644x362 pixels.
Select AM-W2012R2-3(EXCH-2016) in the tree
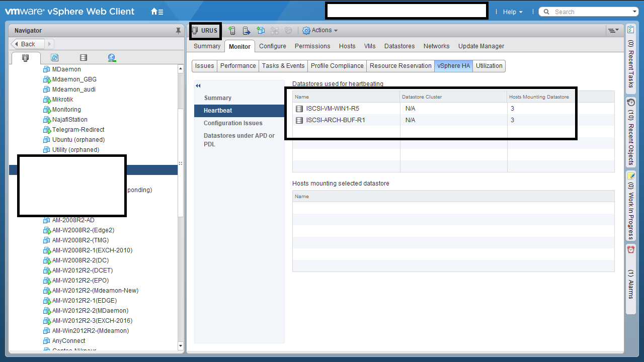(x=92, y=321)
